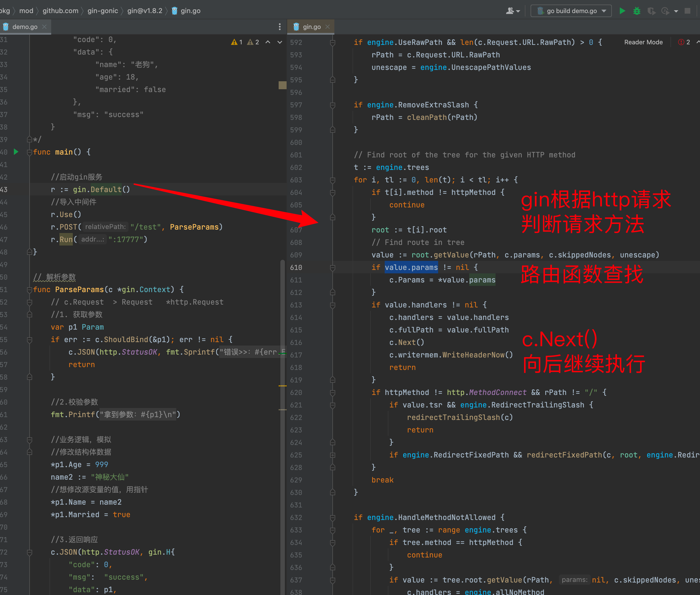Viewport: 700px width, 595px height.
Task: Click red error indicator showing 2 problems
Action: (684, 42)
